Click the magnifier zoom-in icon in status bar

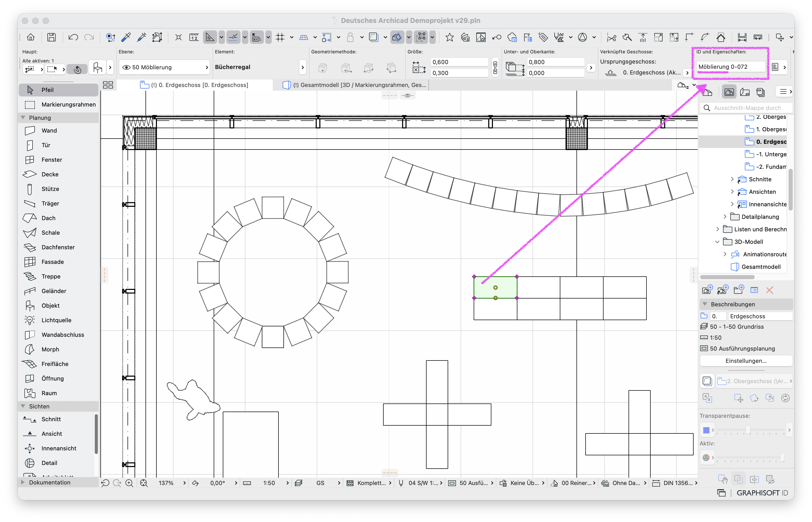tap(129, 483)
